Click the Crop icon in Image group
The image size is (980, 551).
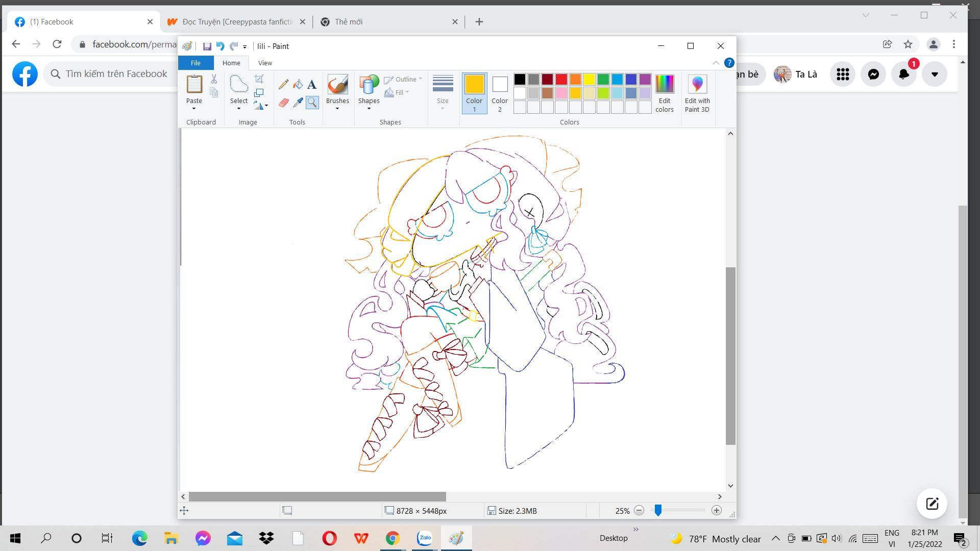[259, 79]
